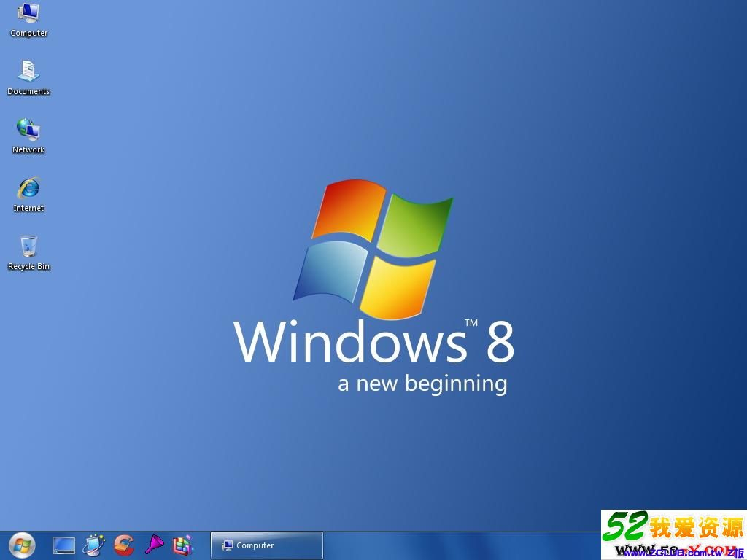Open the Start menu orb
The width and height of the screenshot is (747, 560).
click(x=22, y=545)
